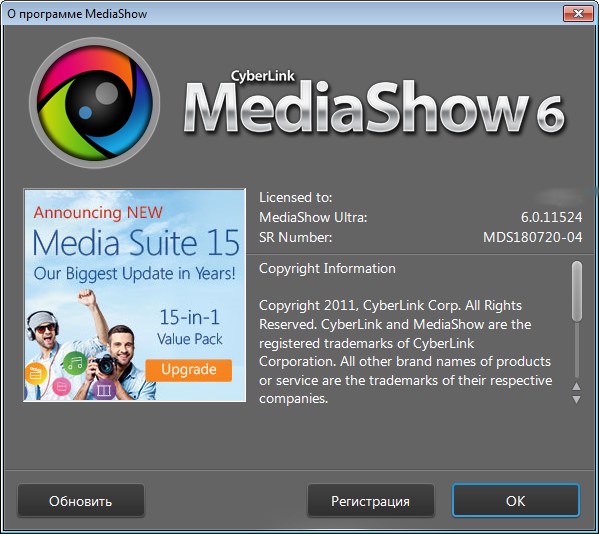Image resolution: width=599 pixels, height=534 pixels.
Task: Select the SR Number value MDS180720-04
Action: click(x=533, y=237)
